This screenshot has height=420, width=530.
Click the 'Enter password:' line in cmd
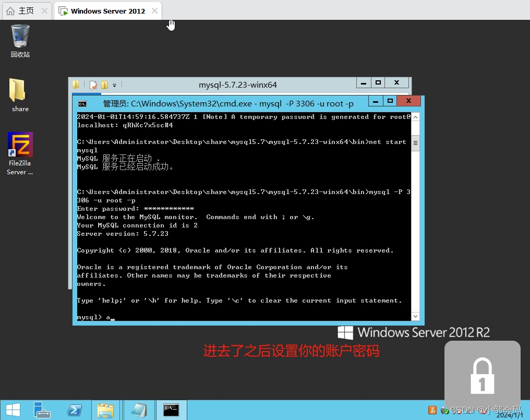[x=136, y=209]
